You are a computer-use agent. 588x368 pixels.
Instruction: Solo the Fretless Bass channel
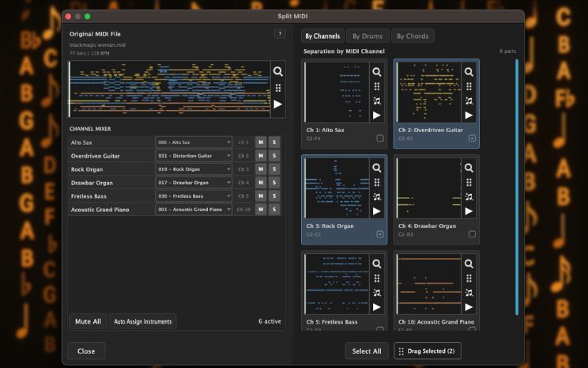tap(274, 195)
